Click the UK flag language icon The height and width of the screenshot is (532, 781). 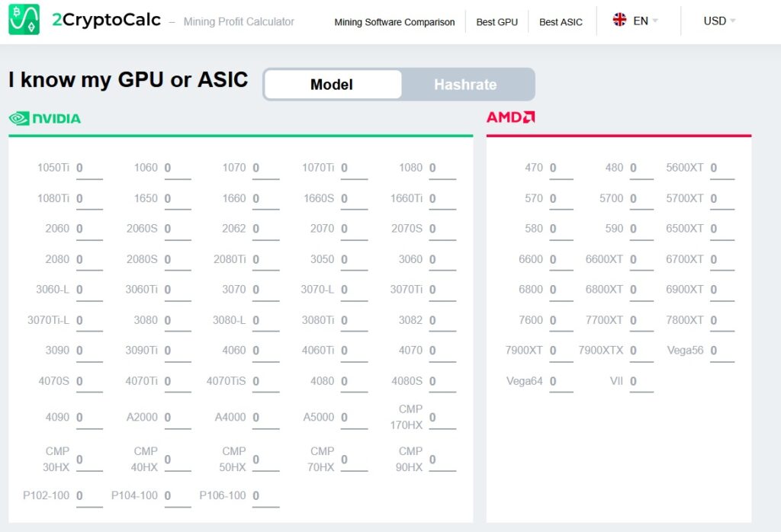pyautogui.click(x=619, y=20)
